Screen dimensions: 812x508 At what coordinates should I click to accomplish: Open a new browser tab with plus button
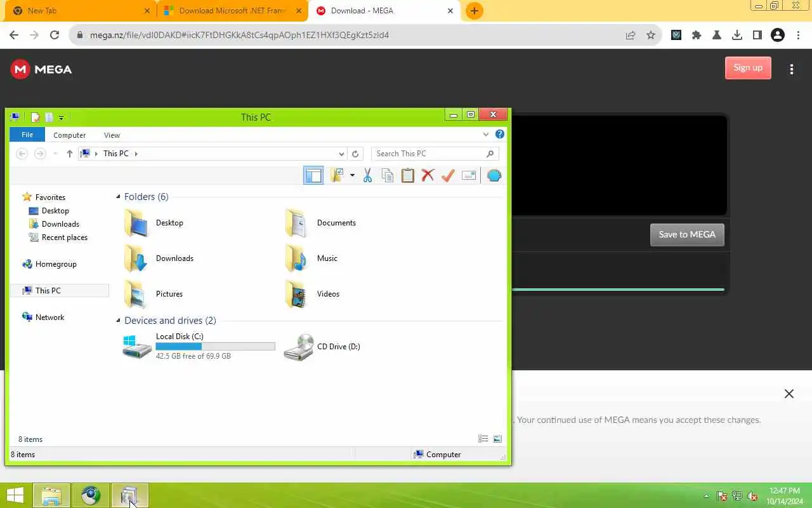coord(474,11)
